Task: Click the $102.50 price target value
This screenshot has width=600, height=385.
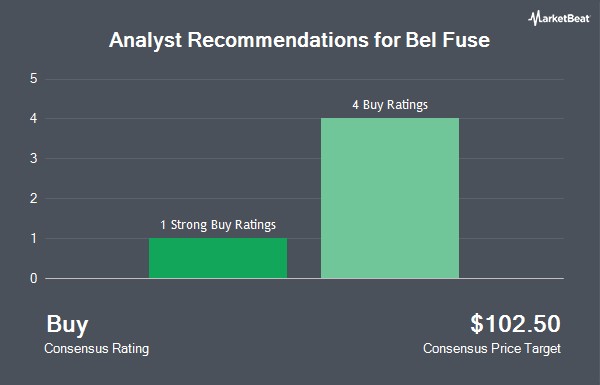Action: (515, 324)
